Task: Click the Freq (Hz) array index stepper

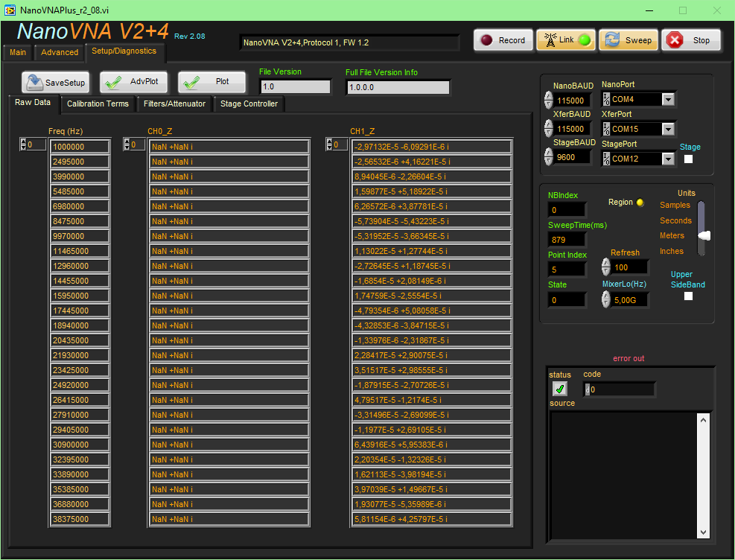Action: (23, 144)
